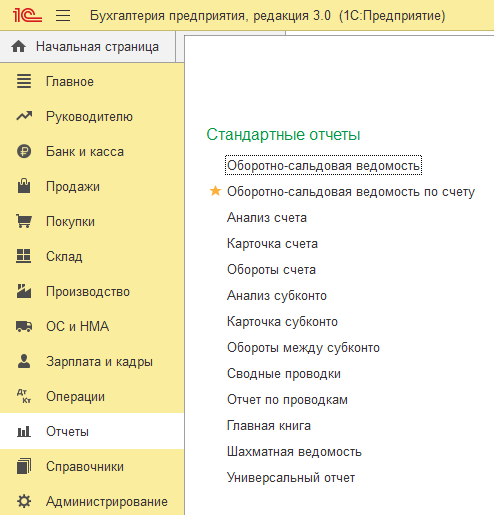494x515 pixels.
Task: Click the Производство factory icon
Action: pos(24,291)
